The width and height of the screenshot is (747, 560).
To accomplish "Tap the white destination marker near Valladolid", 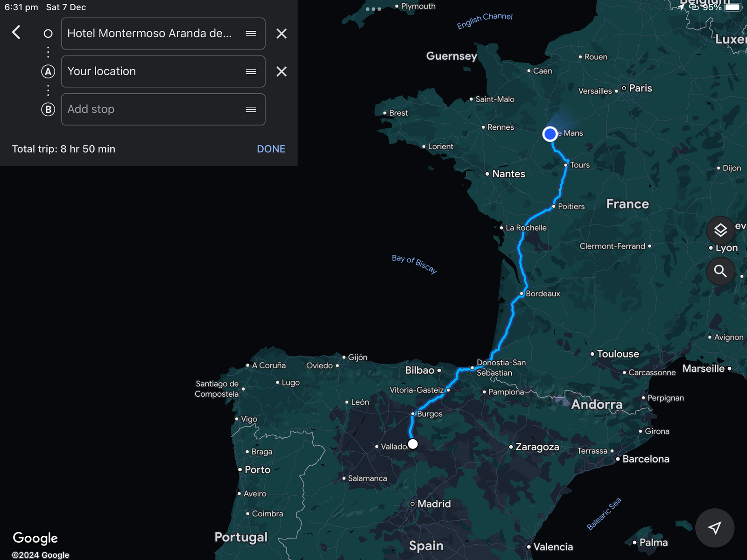I will click(x=413, y=444).
